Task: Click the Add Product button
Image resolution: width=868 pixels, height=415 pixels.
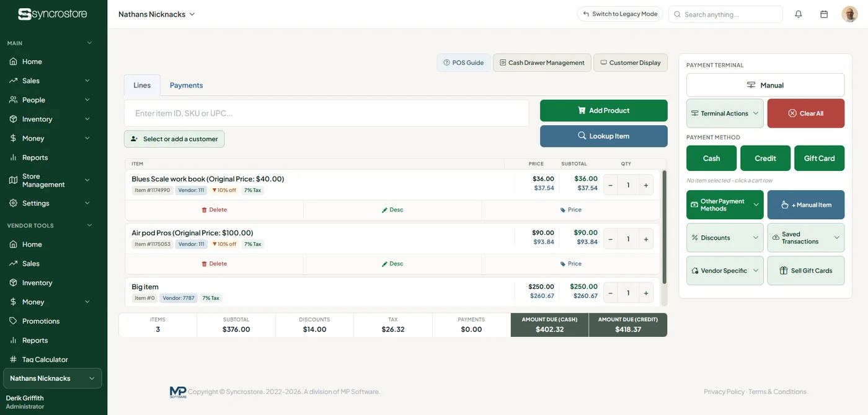Action: (x=604, y=111)
